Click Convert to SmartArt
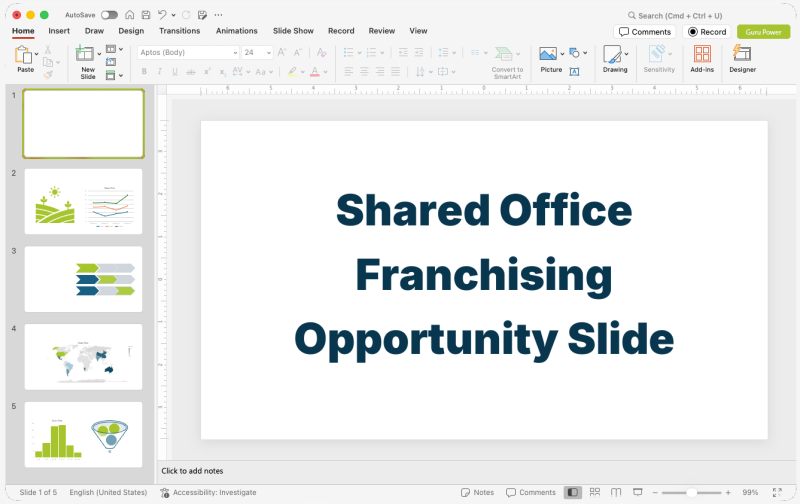Viewport: 800px width, 504px height. tap(507, 62)
